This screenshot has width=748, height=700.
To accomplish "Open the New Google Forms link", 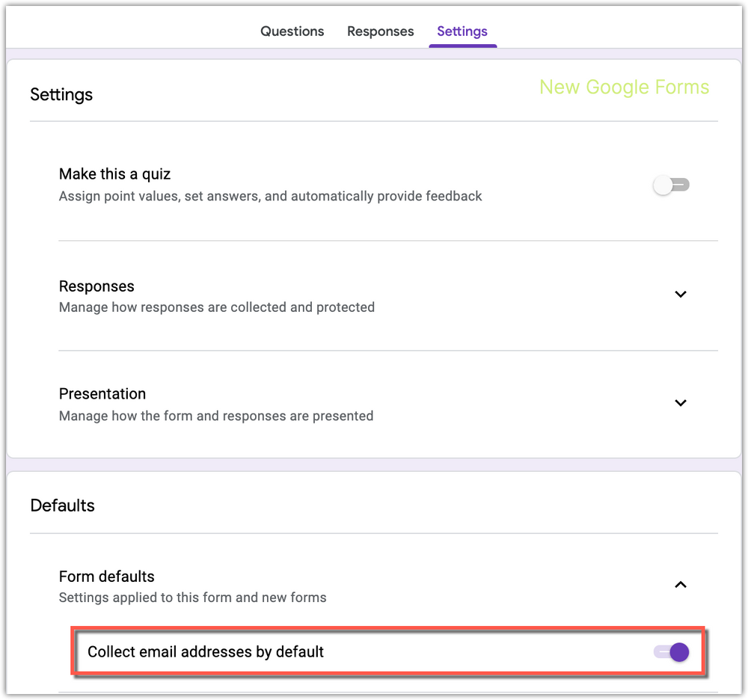I will (624, 87).
